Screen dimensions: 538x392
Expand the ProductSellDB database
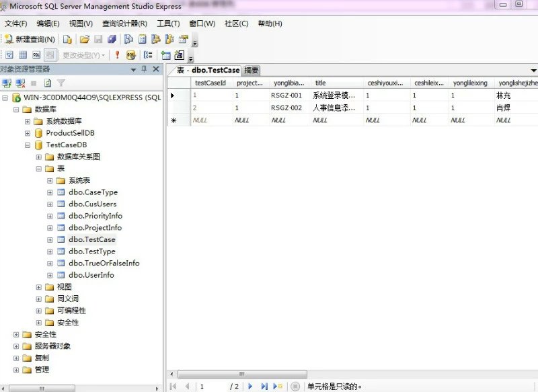click(x=28, y=133)
